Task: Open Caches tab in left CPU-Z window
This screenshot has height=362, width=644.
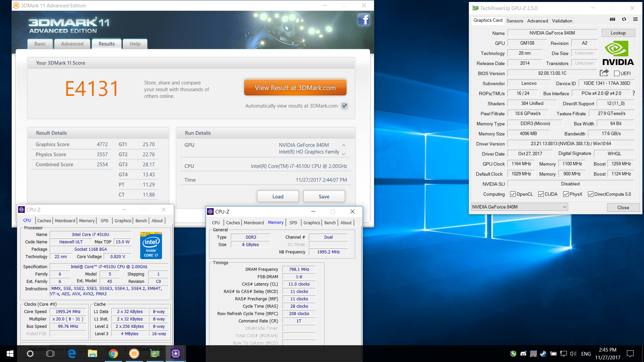Action: pyautogui.click(x=44, y=221)
